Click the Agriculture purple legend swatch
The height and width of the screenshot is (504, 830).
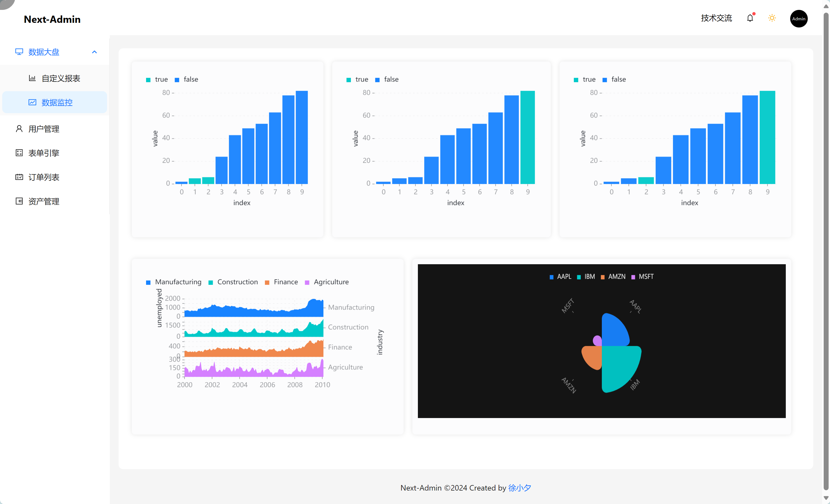tap(307, 282)
